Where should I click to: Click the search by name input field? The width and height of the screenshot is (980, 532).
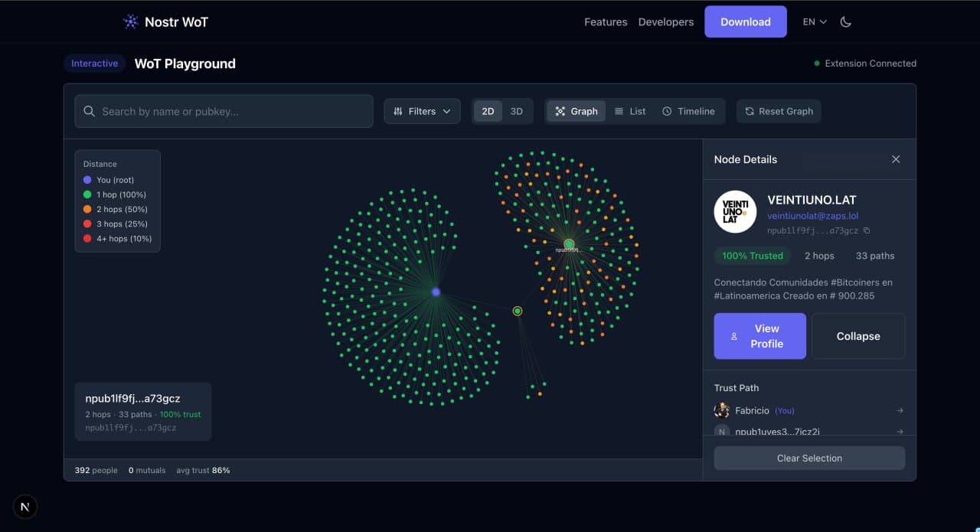pos(222,111)
